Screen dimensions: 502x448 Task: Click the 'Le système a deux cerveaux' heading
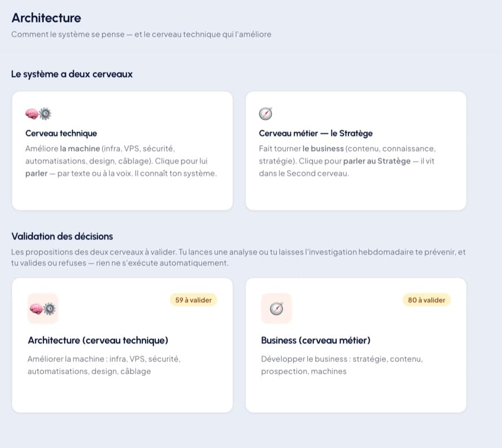pos(72,74)
